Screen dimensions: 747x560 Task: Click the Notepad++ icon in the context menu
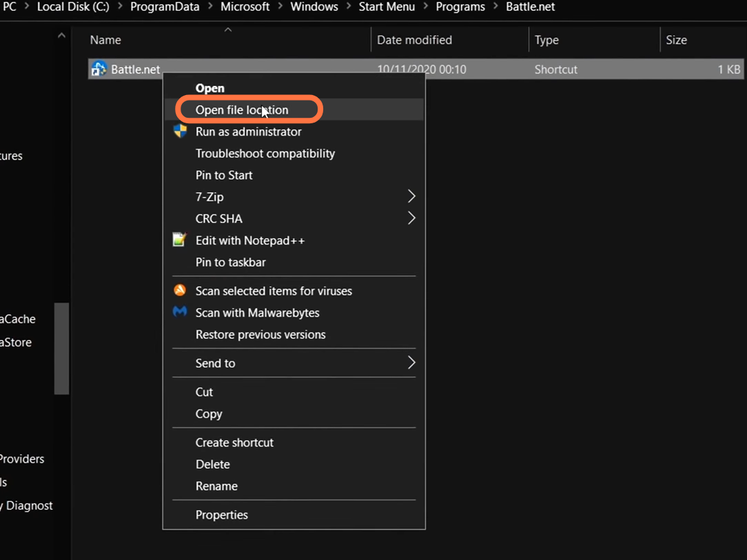coord(180,239)
